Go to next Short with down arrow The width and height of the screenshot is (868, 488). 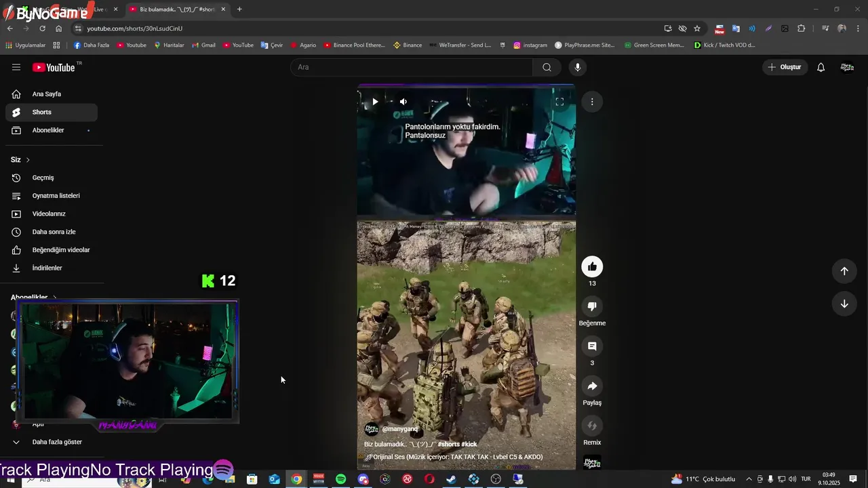point(844,304)
